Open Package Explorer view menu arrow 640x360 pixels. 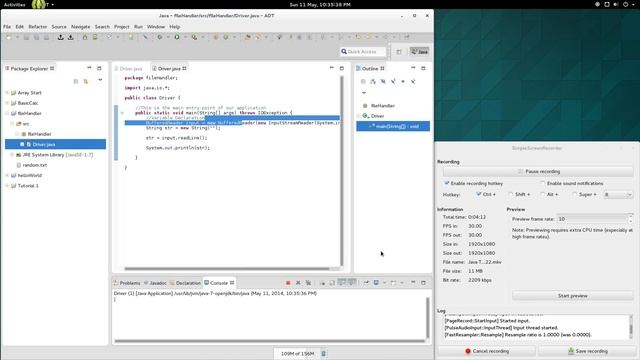100,80
